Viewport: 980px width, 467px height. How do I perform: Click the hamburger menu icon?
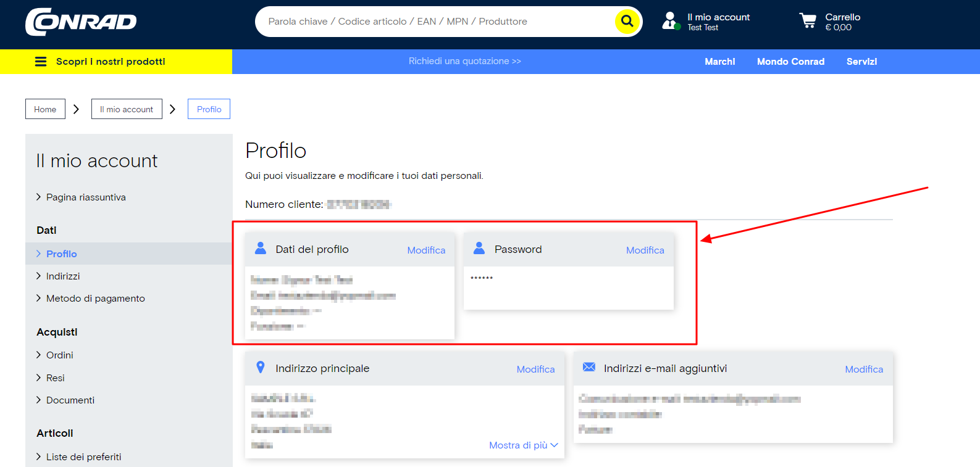41,62
